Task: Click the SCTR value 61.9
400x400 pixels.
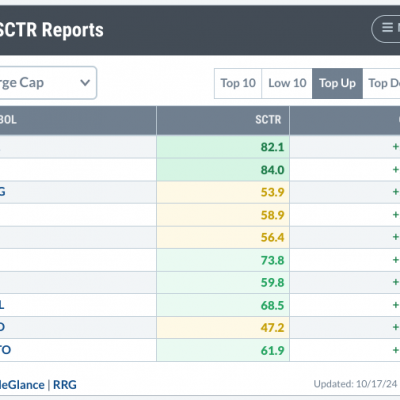Action: [272, 350]
